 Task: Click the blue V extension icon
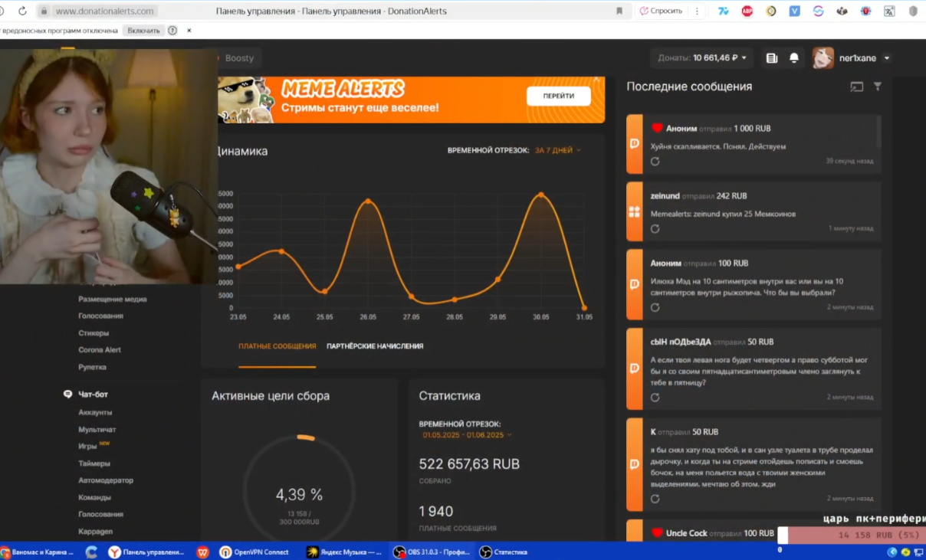click(x=794, y=11)
